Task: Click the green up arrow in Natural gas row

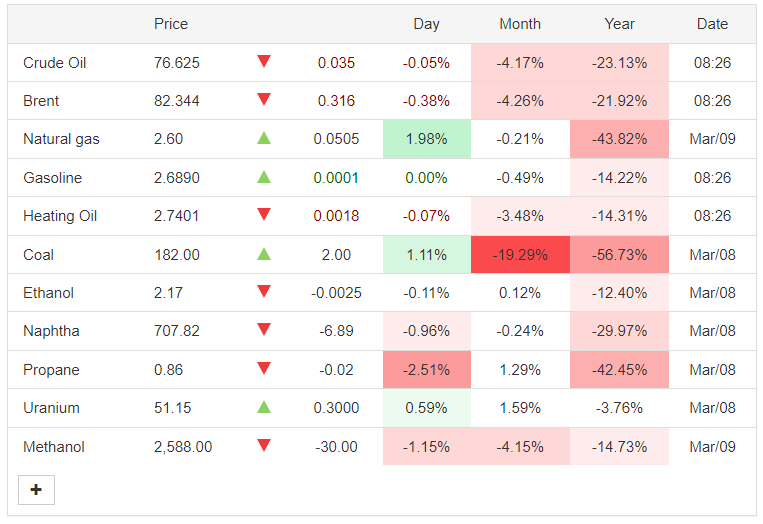Action: (x=264, y=138)
